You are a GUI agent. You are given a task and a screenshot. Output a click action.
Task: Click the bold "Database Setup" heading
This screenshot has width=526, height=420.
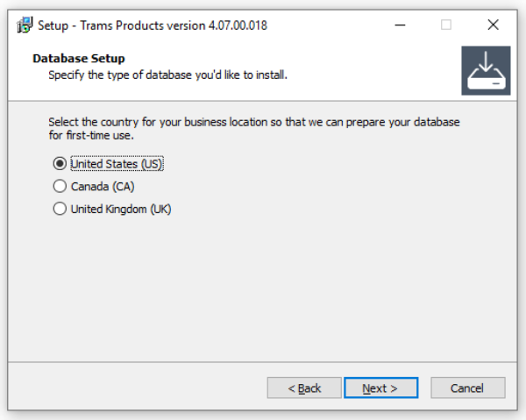tap(79, 59)
